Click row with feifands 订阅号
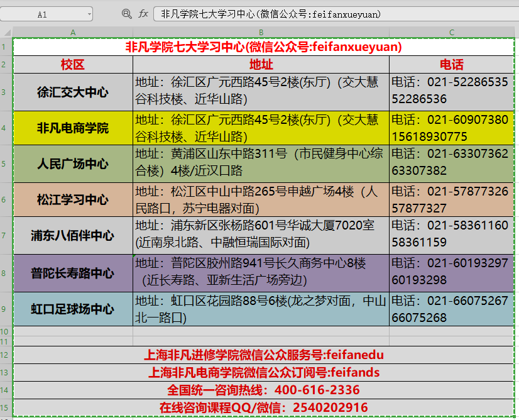519x420 pixels. tap(263, 373)
